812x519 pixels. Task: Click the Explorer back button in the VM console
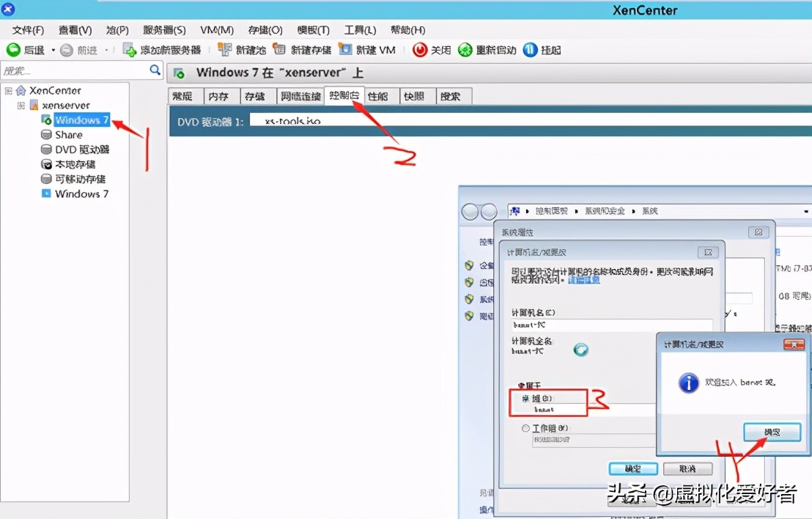coord(470,211)
